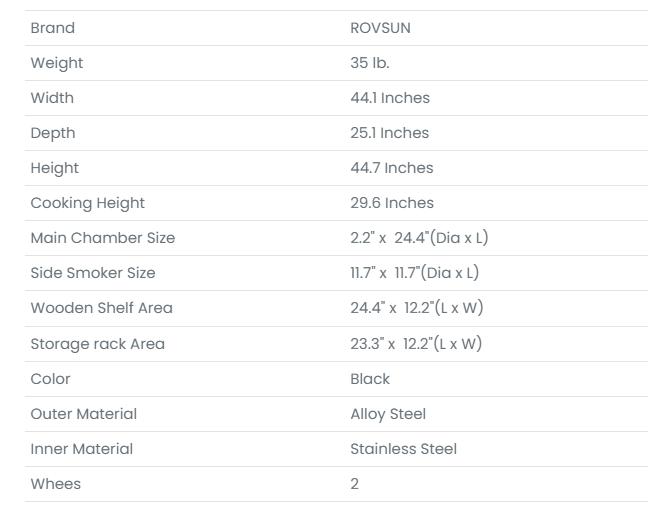Screen dimensions: 665x516
Task: Click the Main Chamber Size dimensions value
Action: tap(418, 238)
